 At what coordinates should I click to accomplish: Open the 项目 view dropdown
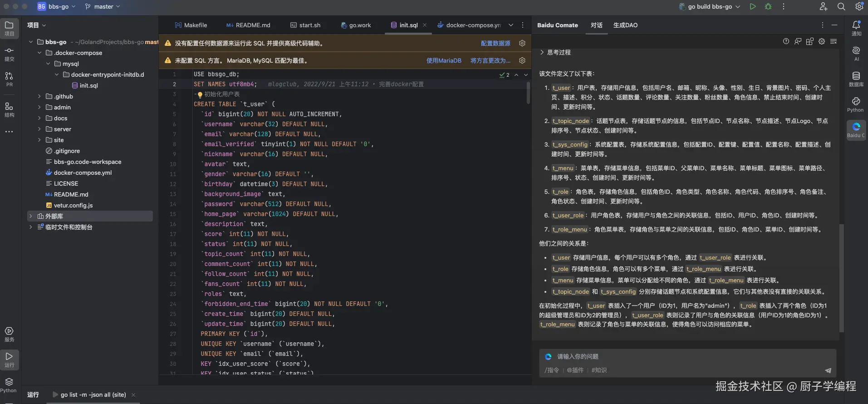tap(36, 25)
